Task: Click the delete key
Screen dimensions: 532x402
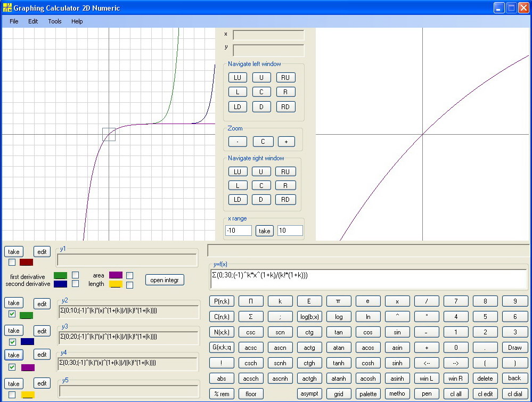Action: coord(485,378)
